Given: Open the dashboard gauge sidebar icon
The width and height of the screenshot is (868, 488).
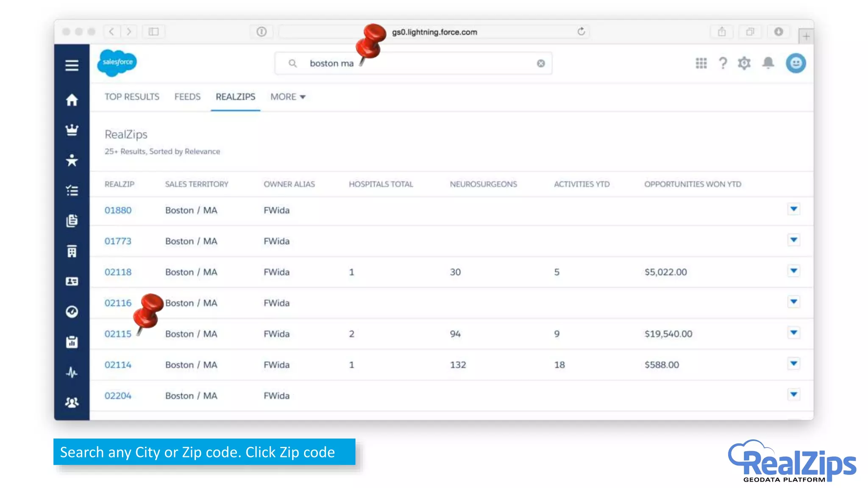Looking at the screenshot, I should (x=72, y=312).
